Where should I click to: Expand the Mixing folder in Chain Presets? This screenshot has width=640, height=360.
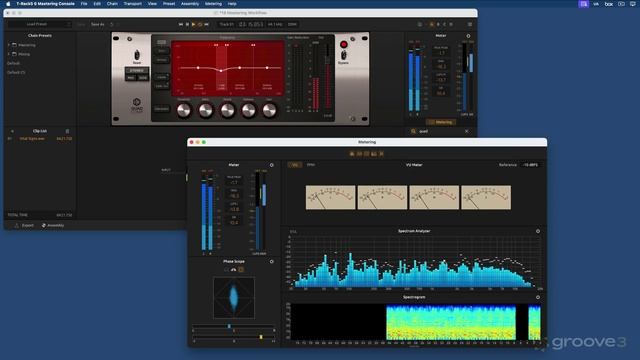click(9, 54)
